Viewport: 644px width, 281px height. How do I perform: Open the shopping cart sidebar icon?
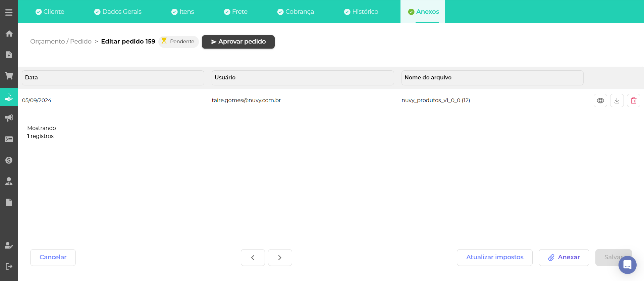9,76
